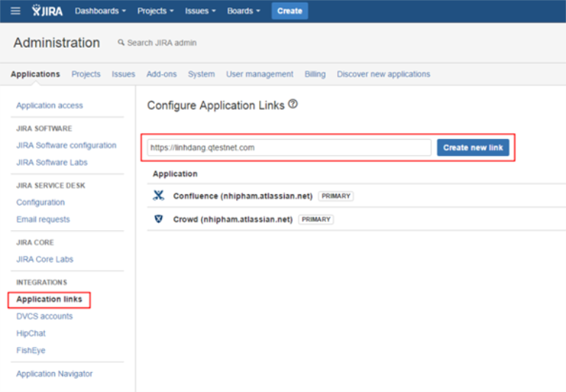Switch to the Add-ons tab
This screenshot has width=566, height=392.
161,74
